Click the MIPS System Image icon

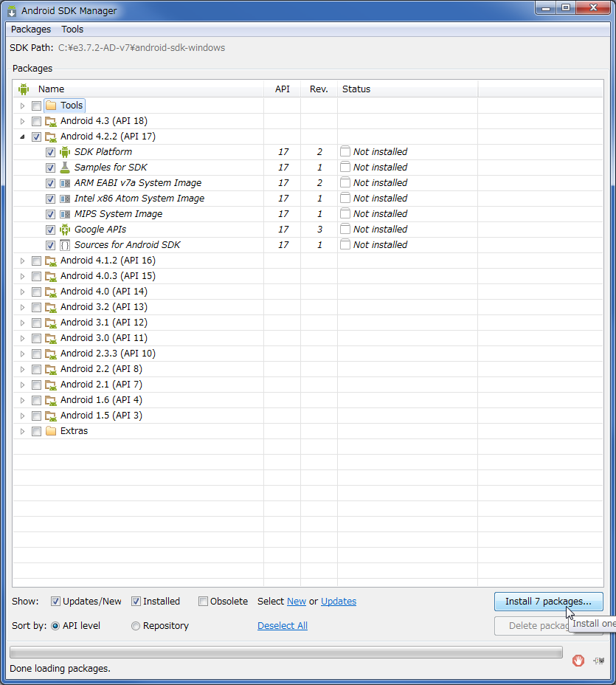65,214
